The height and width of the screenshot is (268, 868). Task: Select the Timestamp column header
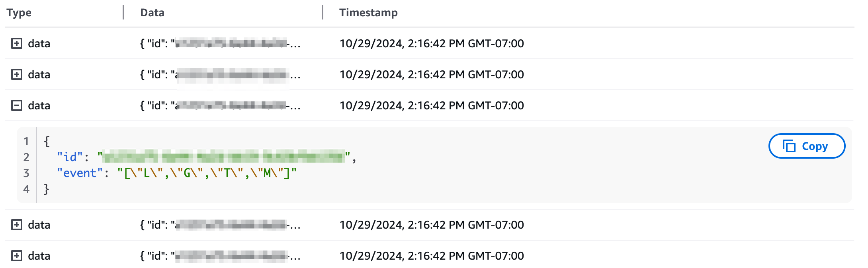pyautogui.click(x=368, y=12)
